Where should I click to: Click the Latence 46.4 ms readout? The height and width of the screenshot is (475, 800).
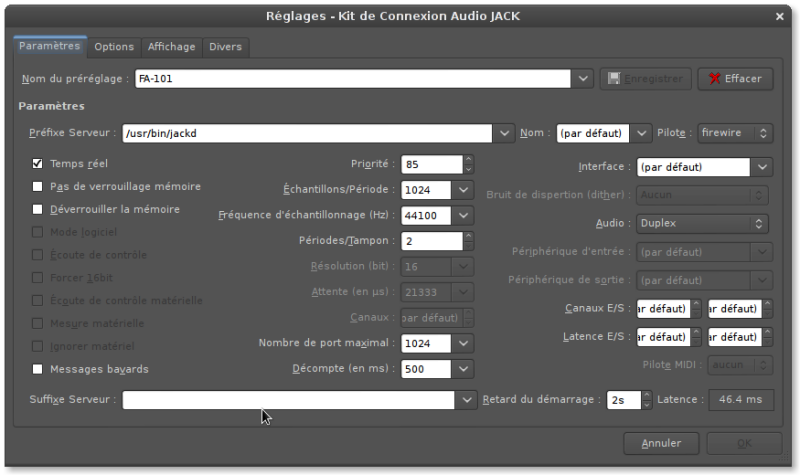pos(741,399)
